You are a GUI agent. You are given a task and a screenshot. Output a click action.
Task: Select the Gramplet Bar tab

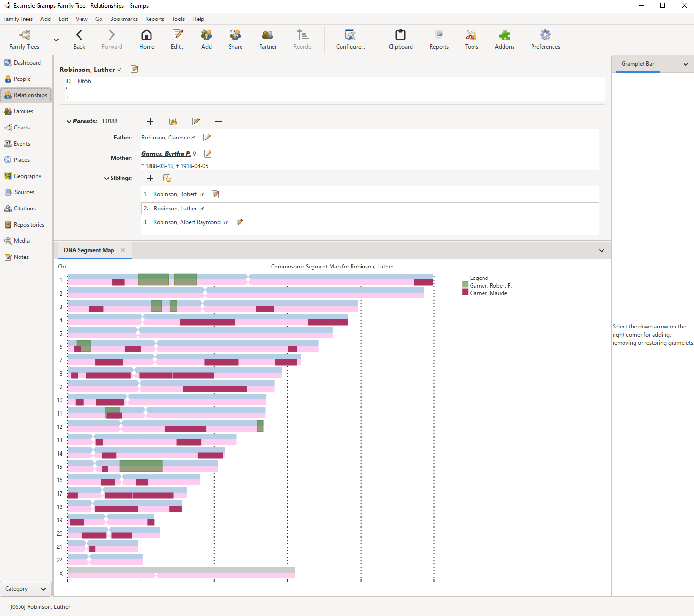(637, 64)
